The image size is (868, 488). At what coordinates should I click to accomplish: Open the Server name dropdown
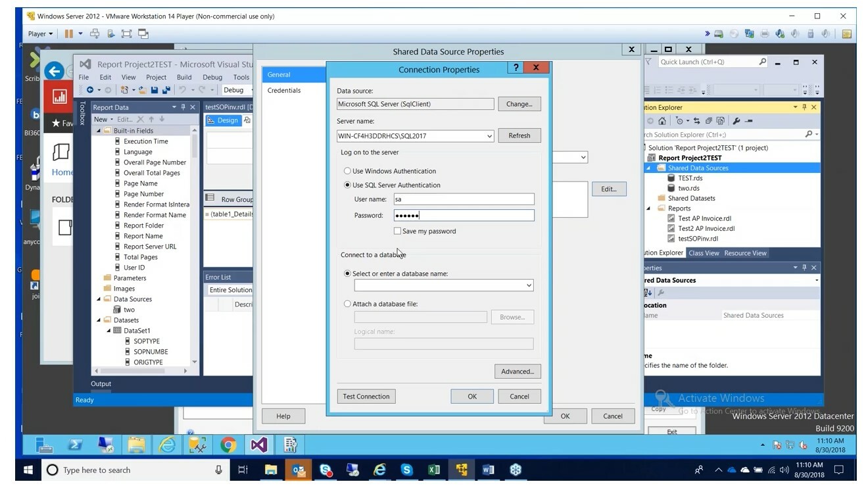pyautogui.click(x=489, y=135)
